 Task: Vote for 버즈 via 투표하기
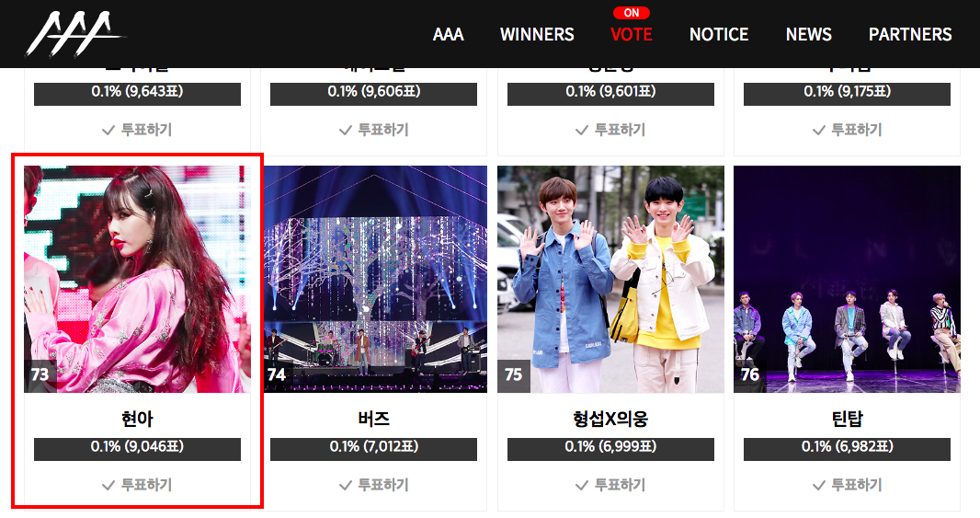point(374,485)
